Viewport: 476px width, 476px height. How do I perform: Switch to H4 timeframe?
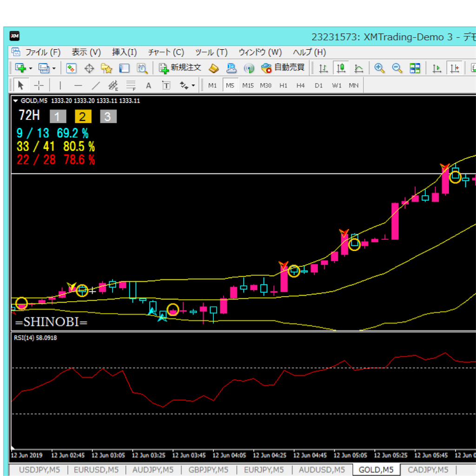[x=301, y=86]
